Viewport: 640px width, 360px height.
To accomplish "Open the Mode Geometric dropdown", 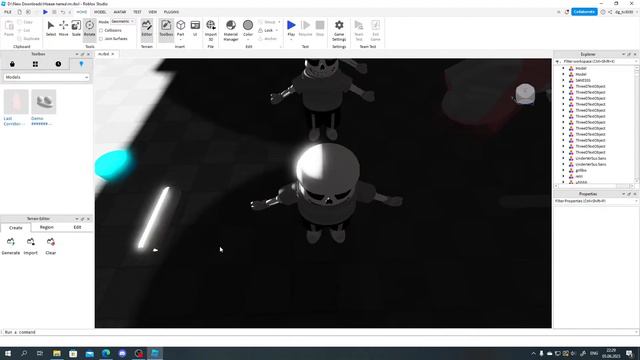I will click(123, 22).
